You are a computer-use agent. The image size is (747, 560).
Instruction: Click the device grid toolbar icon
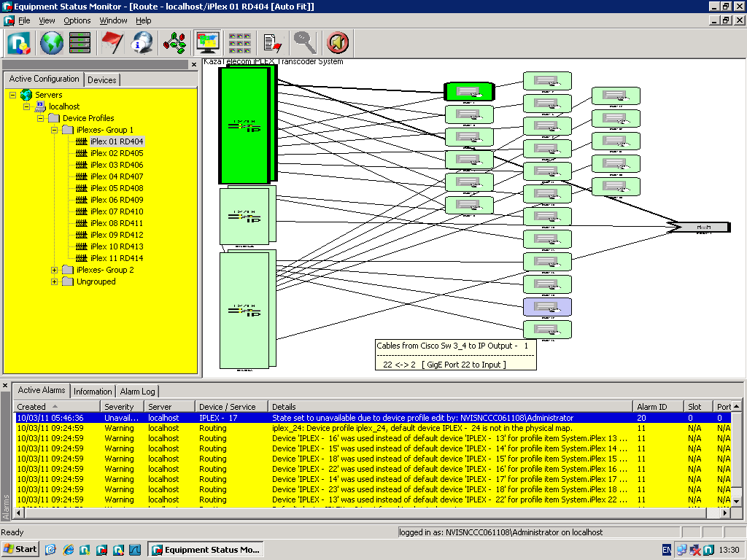[x=240, y=43]
